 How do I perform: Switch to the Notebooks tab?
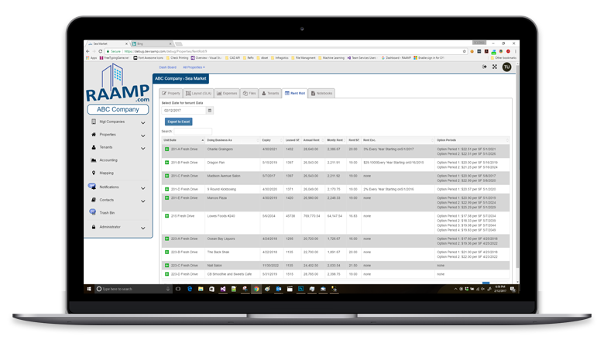click(323, 93)
